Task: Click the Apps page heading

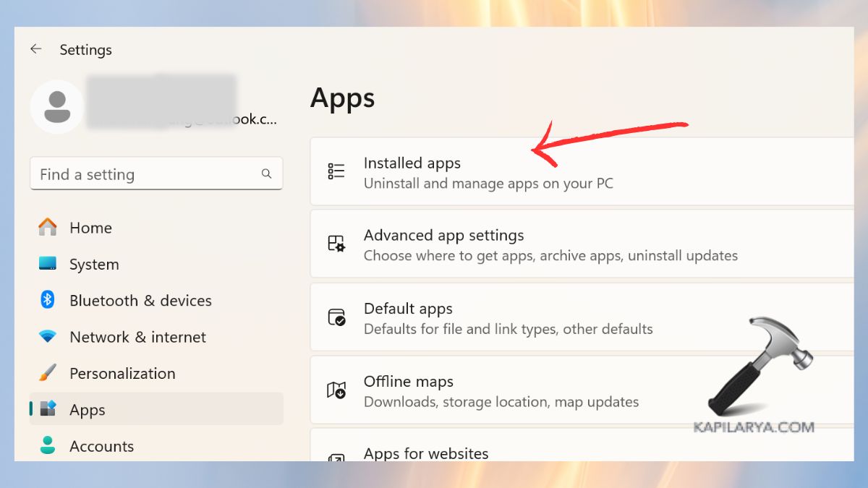Action: point(343,98)
